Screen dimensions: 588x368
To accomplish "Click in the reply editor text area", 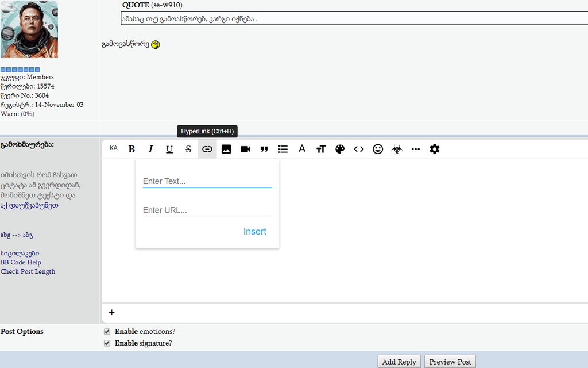I will (345, 231).
